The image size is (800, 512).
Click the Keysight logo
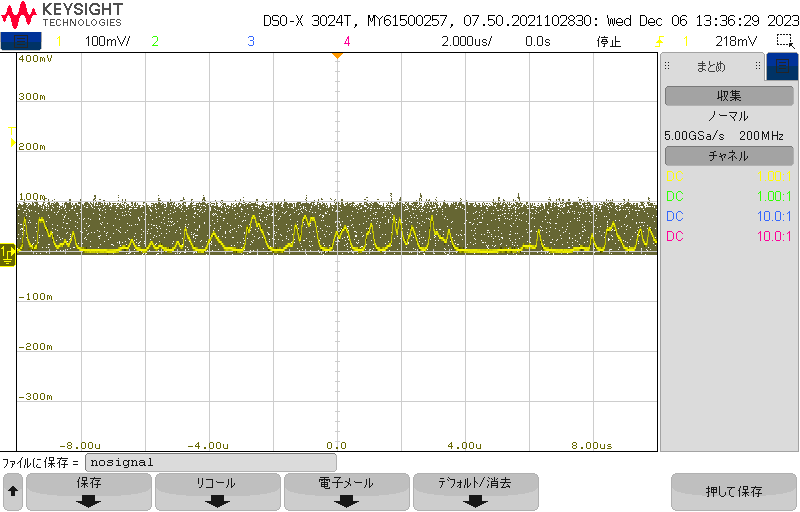[x=62, y=15]
